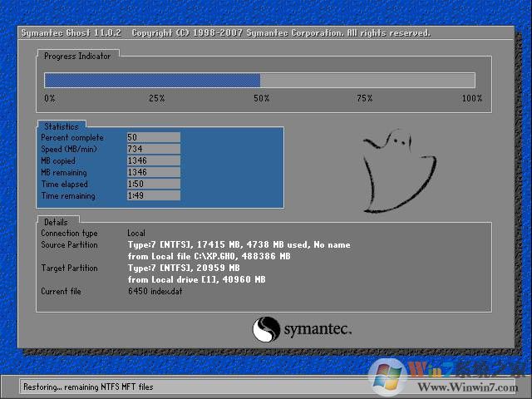Click the MB copied value field
Screen dimensions: 532x399
(x=153, y=160)
